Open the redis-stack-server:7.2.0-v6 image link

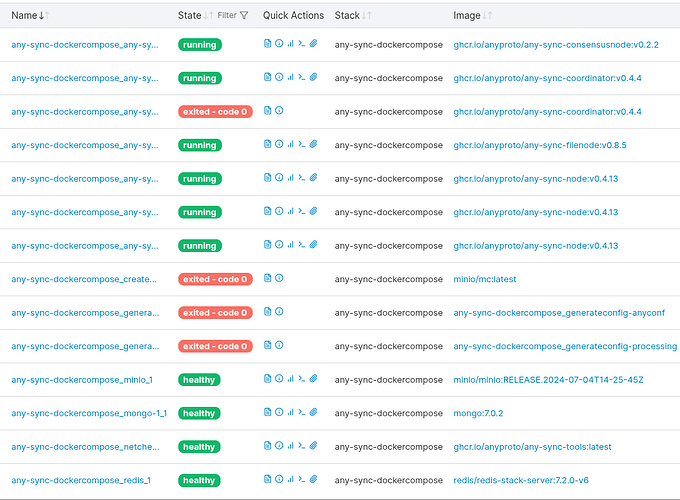[521, 480]
